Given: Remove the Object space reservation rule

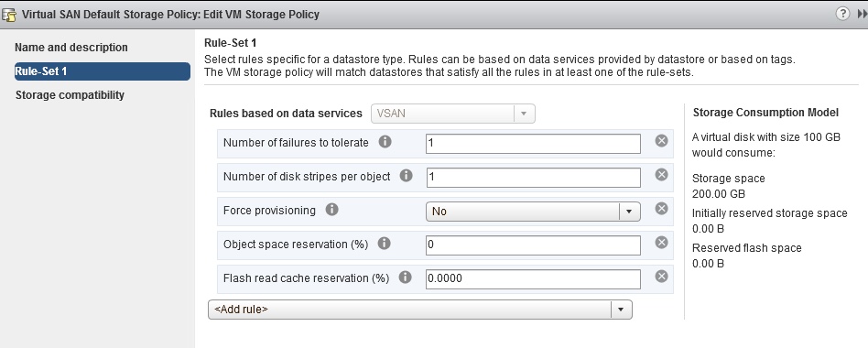Looking at the screenshot, I should point(661,243).
